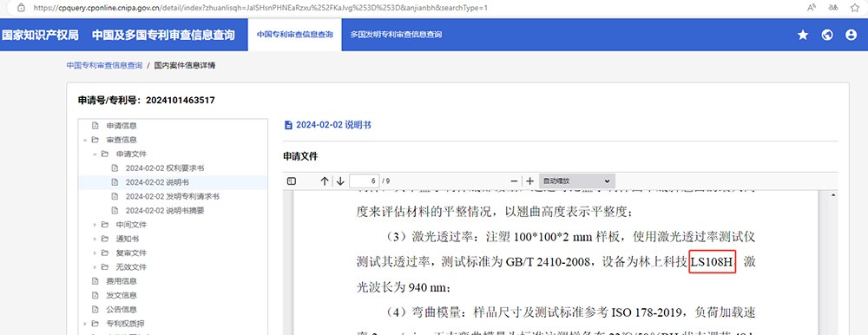Image resolution: width=868 pixels, height=335 pixels.
Task: Click the document icon beside 申请信息
Action: [95, 126]
